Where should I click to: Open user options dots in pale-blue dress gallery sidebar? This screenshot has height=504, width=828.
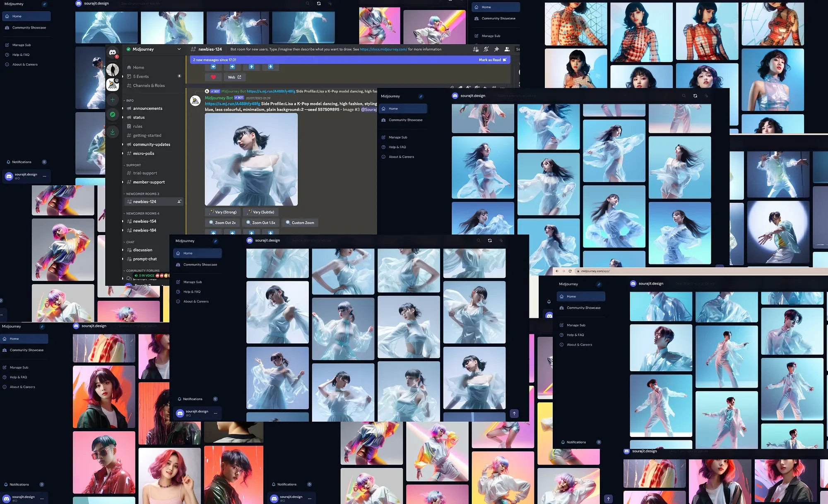[215, 413]
